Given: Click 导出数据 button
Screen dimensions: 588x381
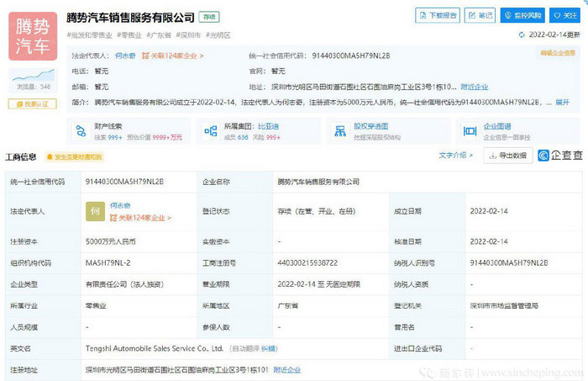Looking at the screenshot, I should tap(508, 156).
